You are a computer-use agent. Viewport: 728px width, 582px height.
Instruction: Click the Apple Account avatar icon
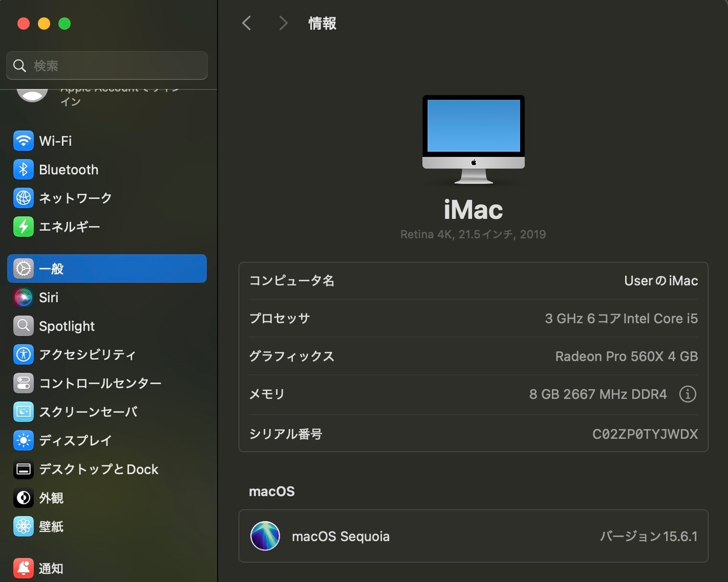click(x=32, y=95)
